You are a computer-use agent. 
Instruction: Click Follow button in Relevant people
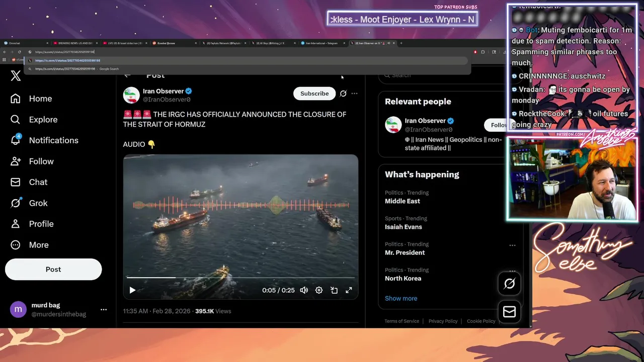click(x=498, y=125)
